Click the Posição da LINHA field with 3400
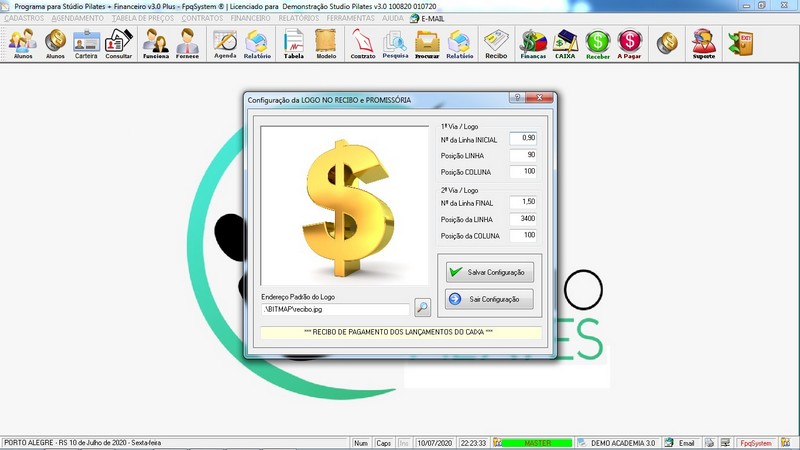The image size is (800, 450). pos(523,219)
